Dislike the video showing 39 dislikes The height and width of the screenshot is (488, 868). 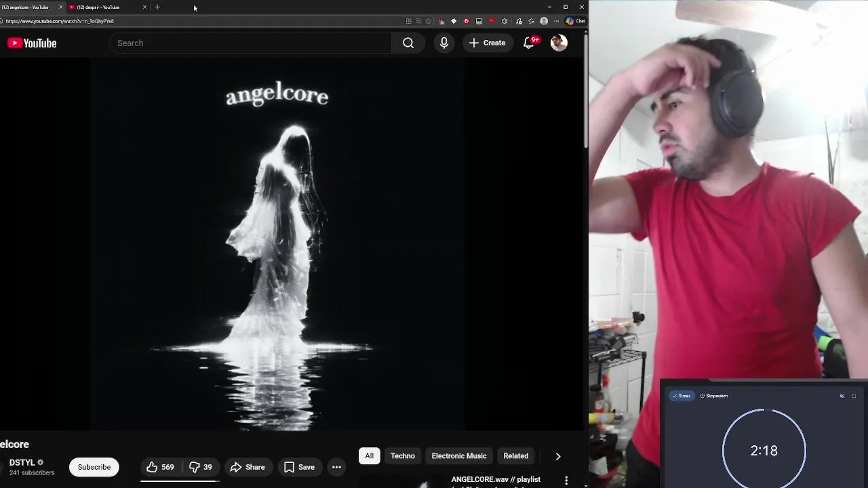point(201,467)
